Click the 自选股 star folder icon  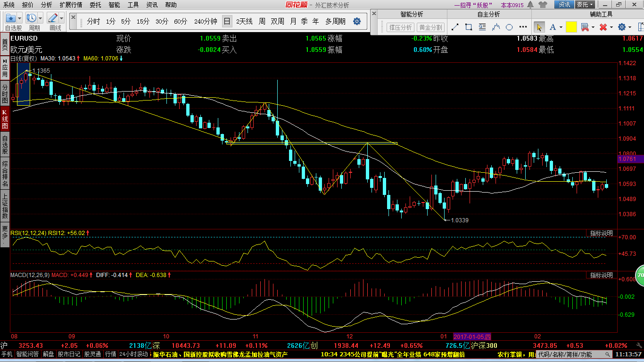pyautogui.click(x=11, y=18)
